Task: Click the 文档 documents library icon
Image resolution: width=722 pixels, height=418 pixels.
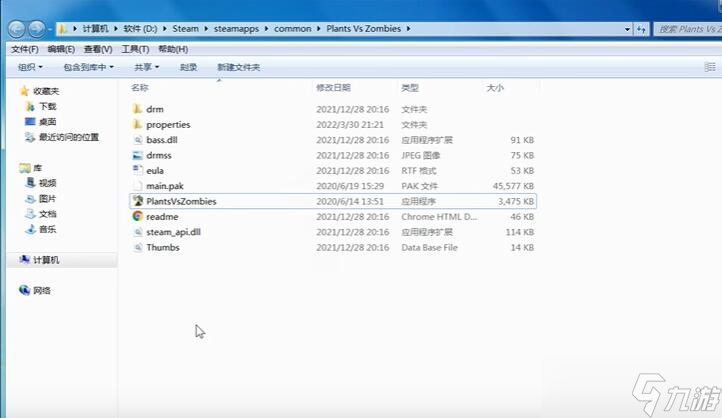Action: click(x=30, y=214)
